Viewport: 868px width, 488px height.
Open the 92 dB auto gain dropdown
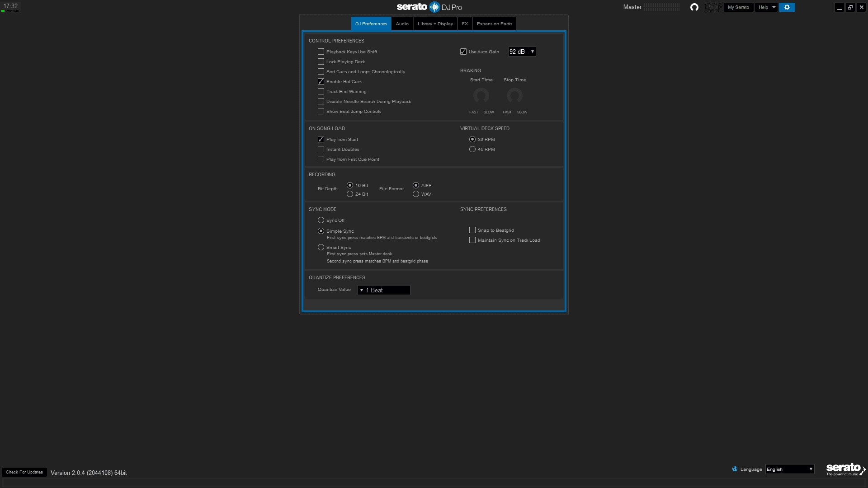[522, 52]
